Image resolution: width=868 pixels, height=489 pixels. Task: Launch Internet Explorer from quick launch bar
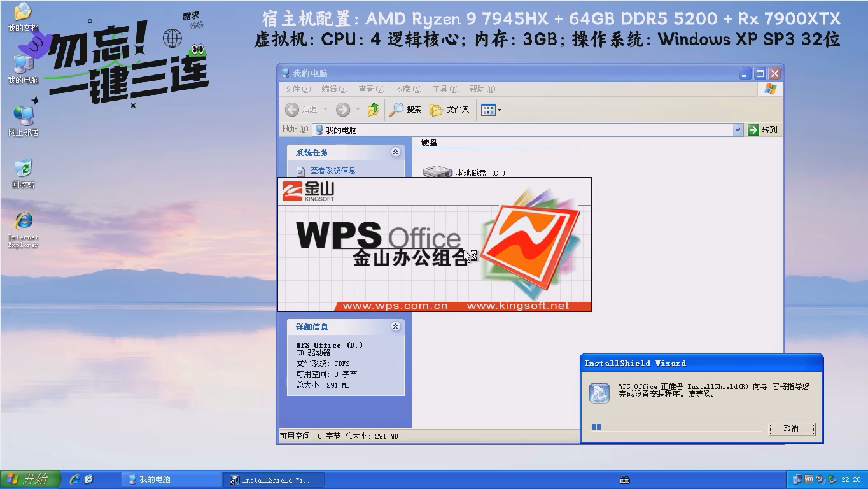click(x=74, y=479)
